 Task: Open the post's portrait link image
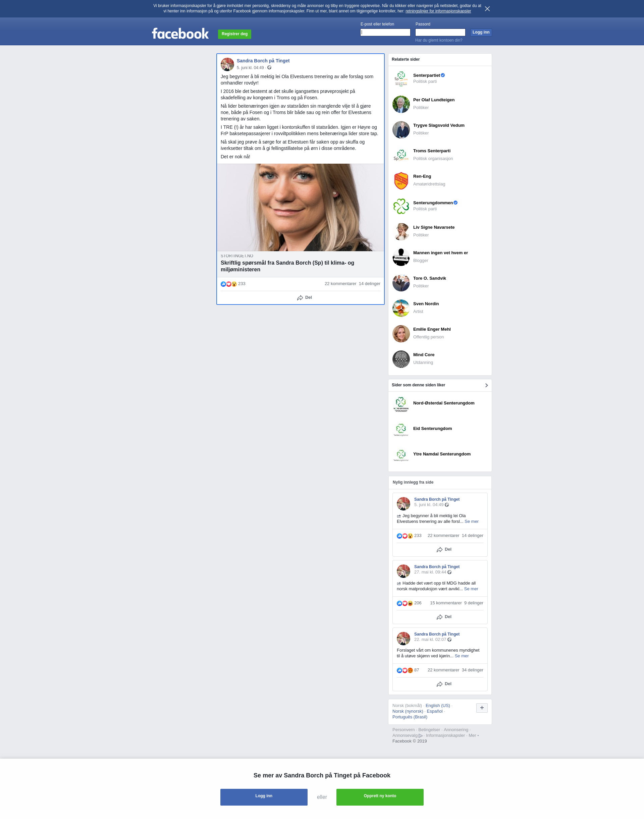point(301,207)
